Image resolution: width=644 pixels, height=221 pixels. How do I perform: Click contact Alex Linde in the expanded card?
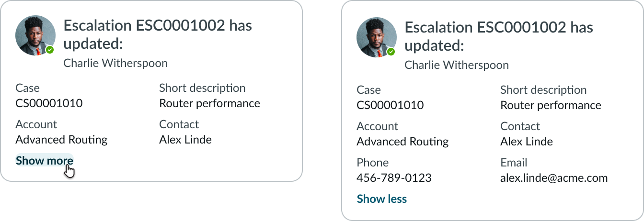tap(526, 142)
